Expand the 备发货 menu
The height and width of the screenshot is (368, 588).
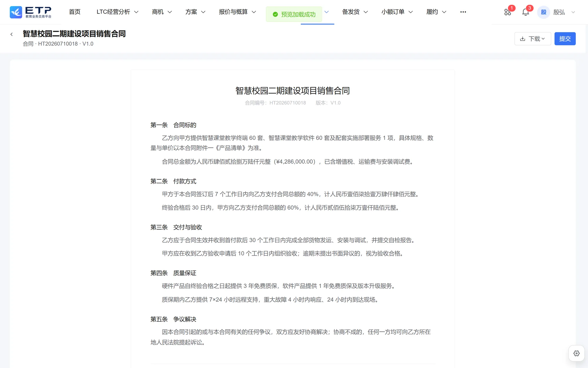coord(355,12)
